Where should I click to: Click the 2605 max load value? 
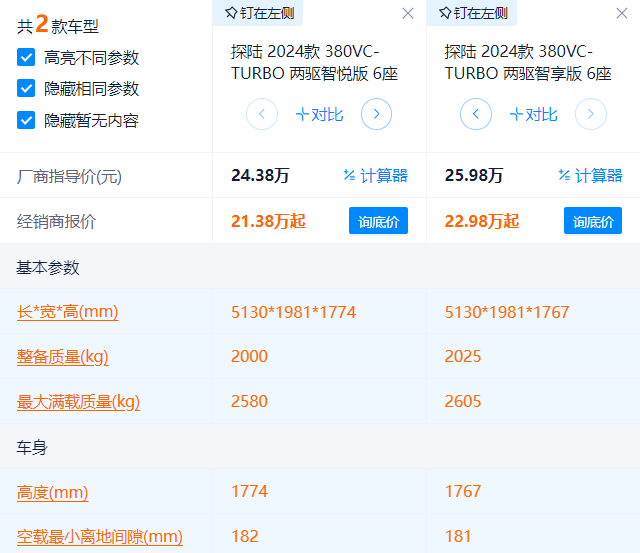coord(463,402)
